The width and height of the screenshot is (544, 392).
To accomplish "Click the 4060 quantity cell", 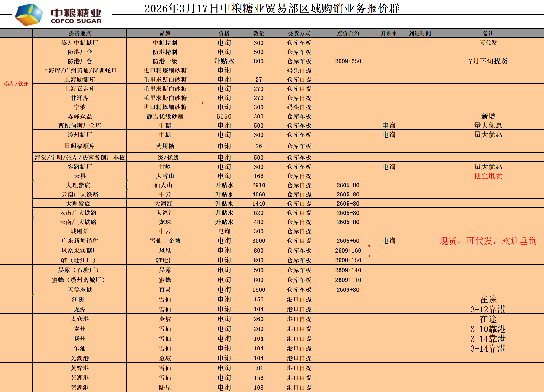I will pos(258,194).
